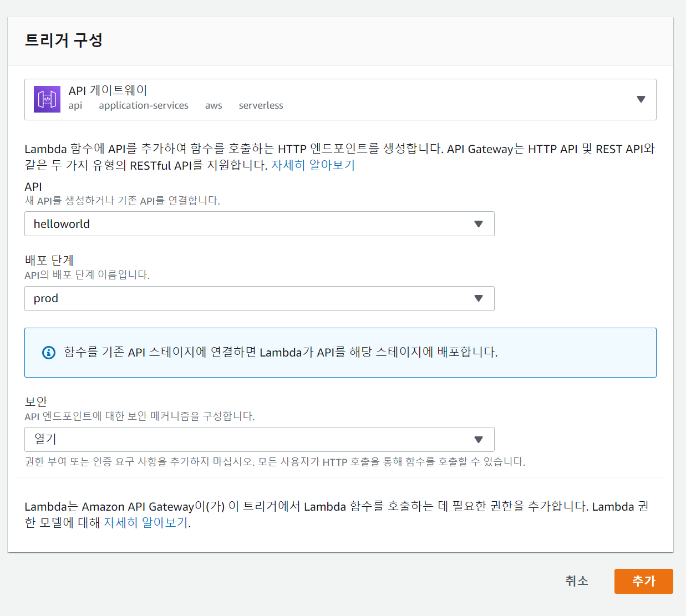Viewport: 686px width, 616px height.
Task: Click the 배포 단계 label
Action: (49, 261)
